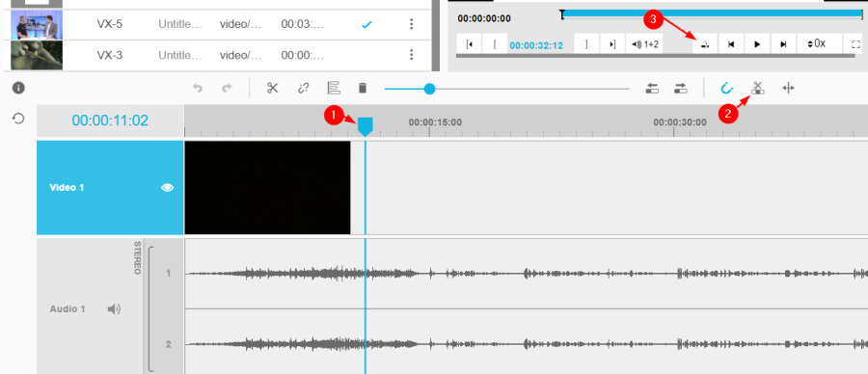Click the VX-5 video thumbnail
The height and width of the screenshot is (374, 868).
[37, 25]
